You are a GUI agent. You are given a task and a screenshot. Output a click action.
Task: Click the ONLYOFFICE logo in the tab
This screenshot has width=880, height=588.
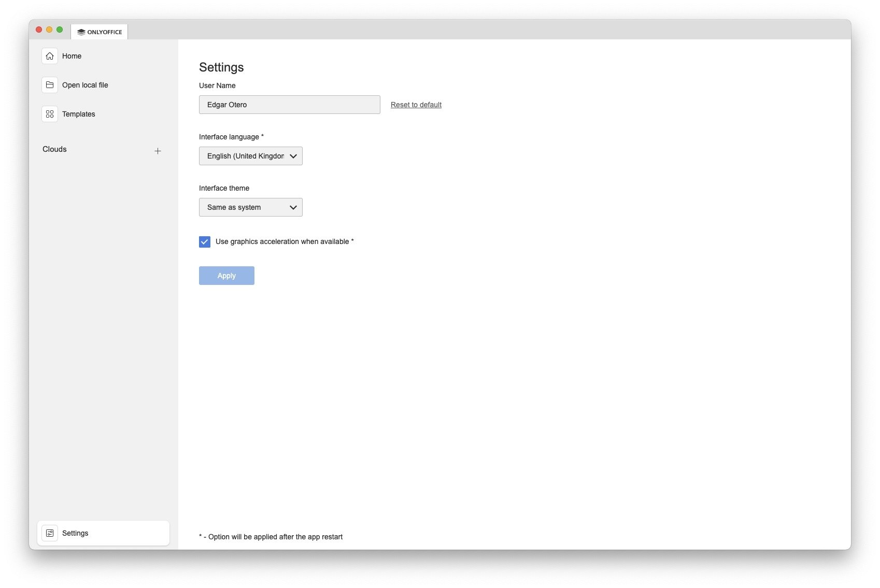point(81,32)
